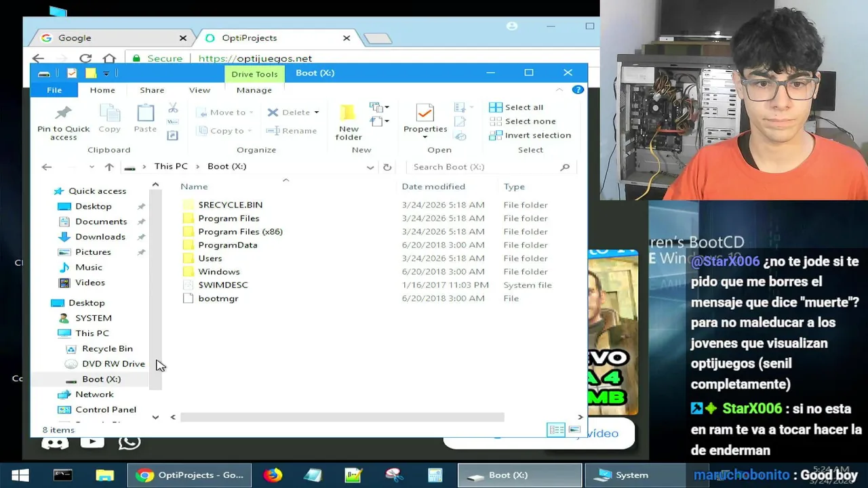Open Windows Start button
This screenshot has width=868, height=488.
[20, 475]
